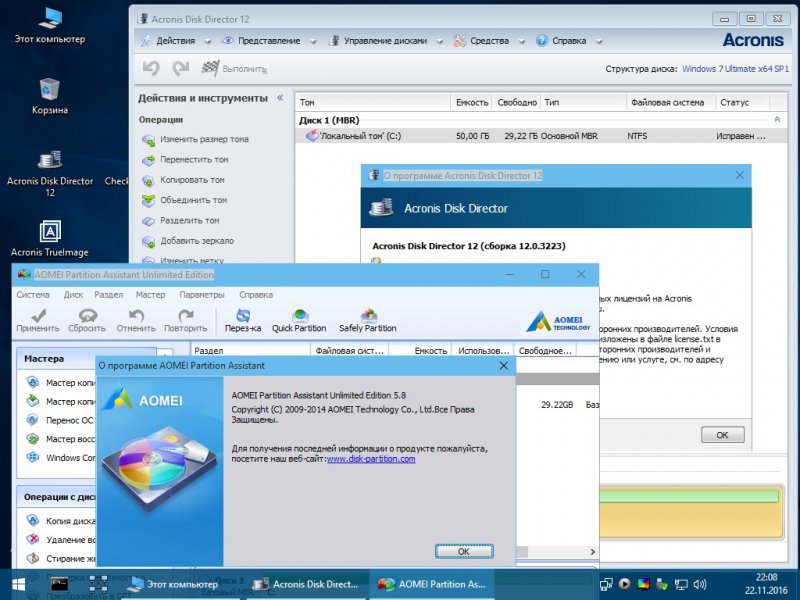Select the 'Локальный том' (C:) row in Acronis
Image resolution: width=800 pixels, height=600 pixels.
pyautogui.click(x=541, y=136)
